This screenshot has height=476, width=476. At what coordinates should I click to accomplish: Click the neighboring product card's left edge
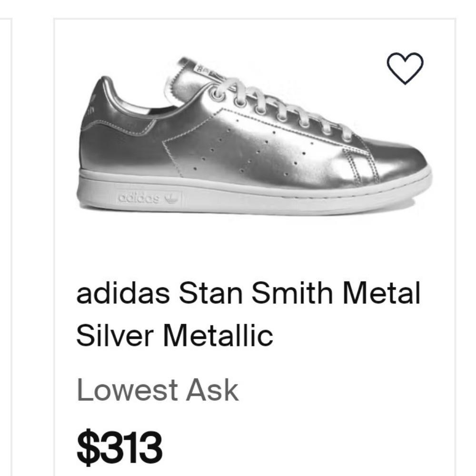coord(5,238)
